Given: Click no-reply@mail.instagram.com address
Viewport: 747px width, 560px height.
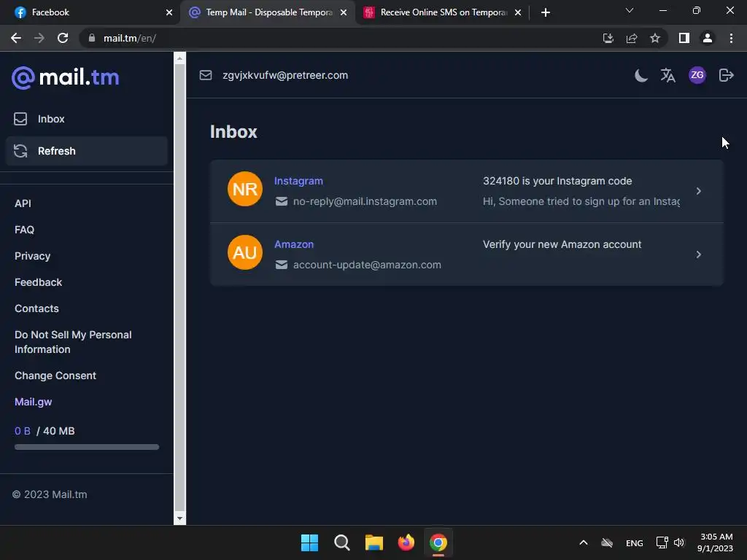Looking at the screenshot, I should (365, 201).
